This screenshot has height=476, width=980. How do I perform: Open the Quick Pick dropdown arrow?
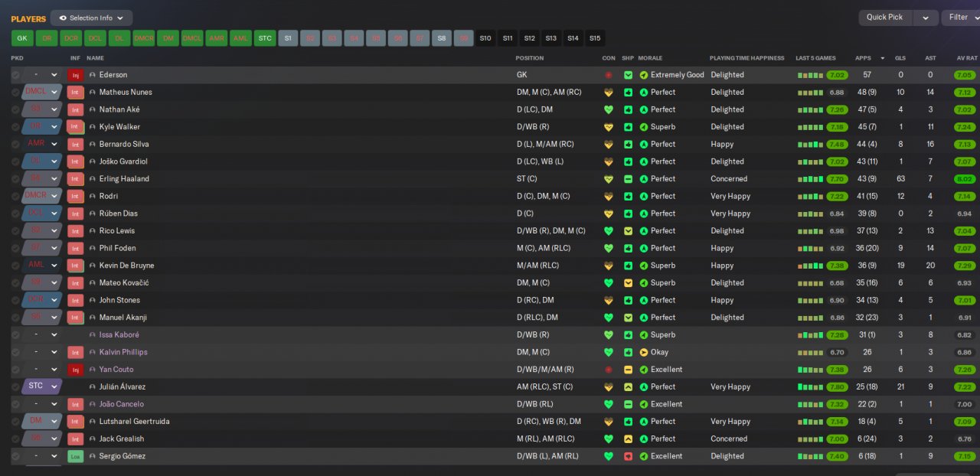926,18
